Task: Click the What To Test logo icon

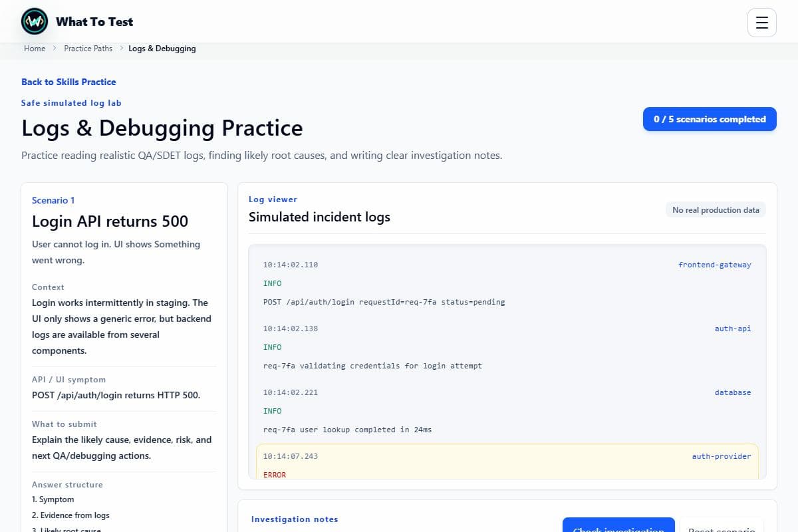Action: coord(35,22)
